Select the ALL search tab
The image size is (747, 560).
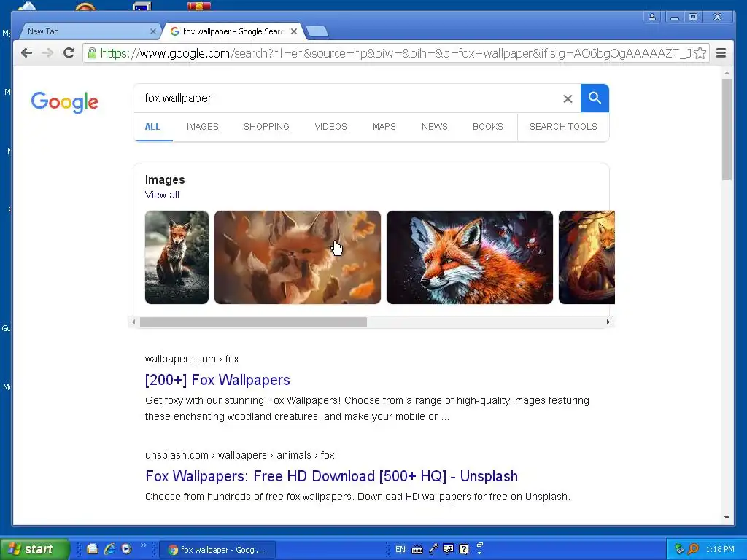pyautogui.click(x=152, y=127)
